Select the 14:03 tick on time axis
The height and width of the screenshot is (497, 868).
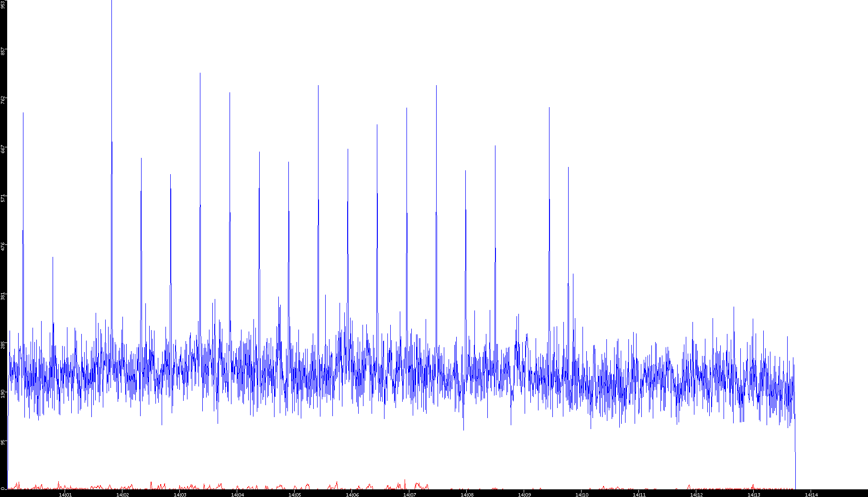coord(180,495)
